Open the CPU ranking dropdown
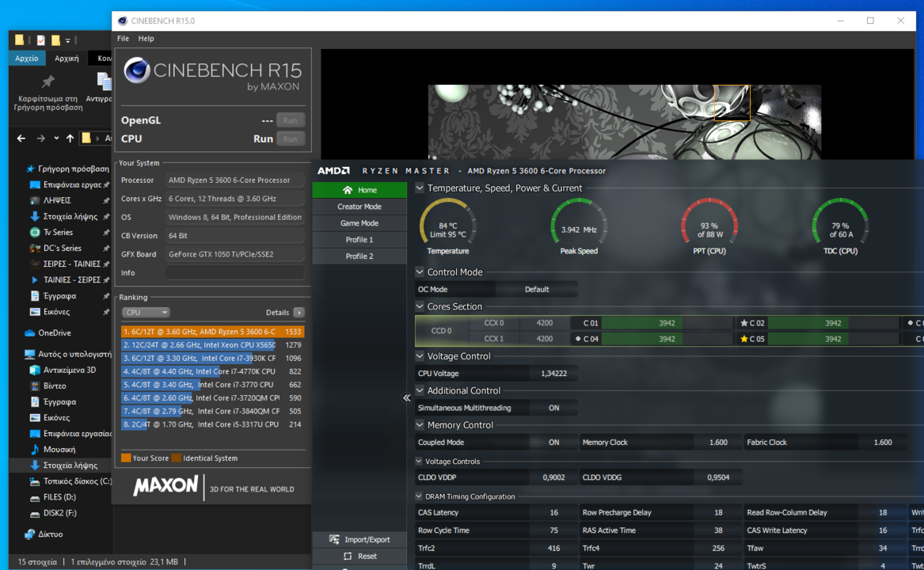Screen dimensions: 924x570 point(145,313)
